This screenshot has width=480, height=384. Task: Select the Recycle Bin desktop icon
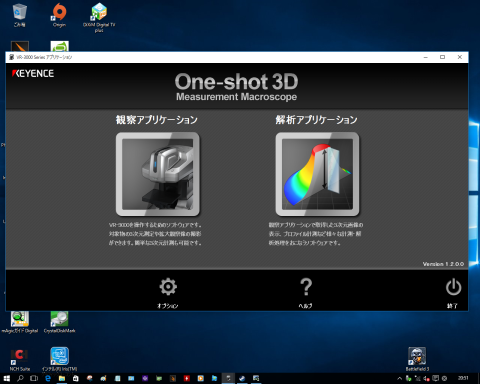pyautogui.click(x=19, y=15)
